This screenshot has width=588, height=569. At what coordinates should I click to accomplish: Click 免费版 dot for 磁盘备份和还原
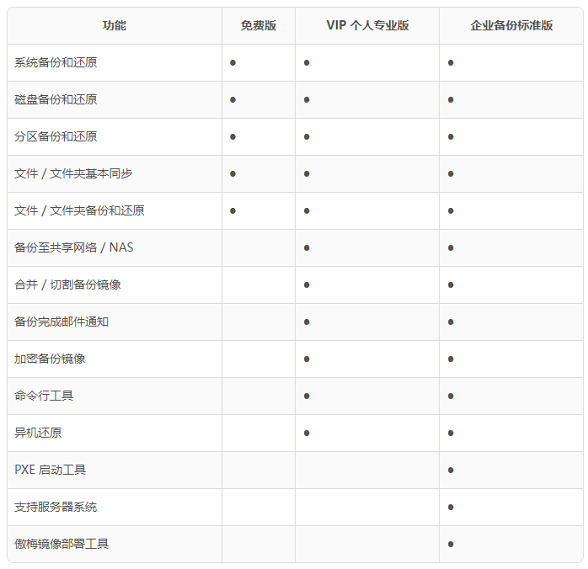tap(233, 100)
